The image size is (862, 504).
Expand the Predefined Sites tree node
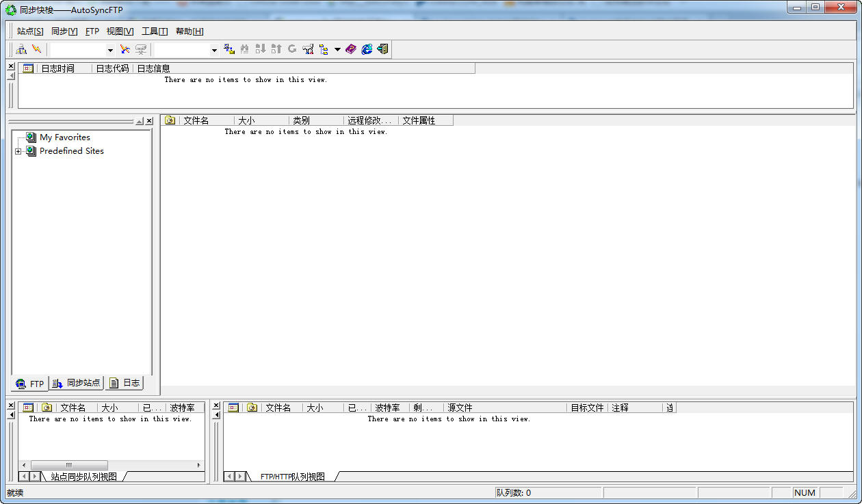coord(18,151)
